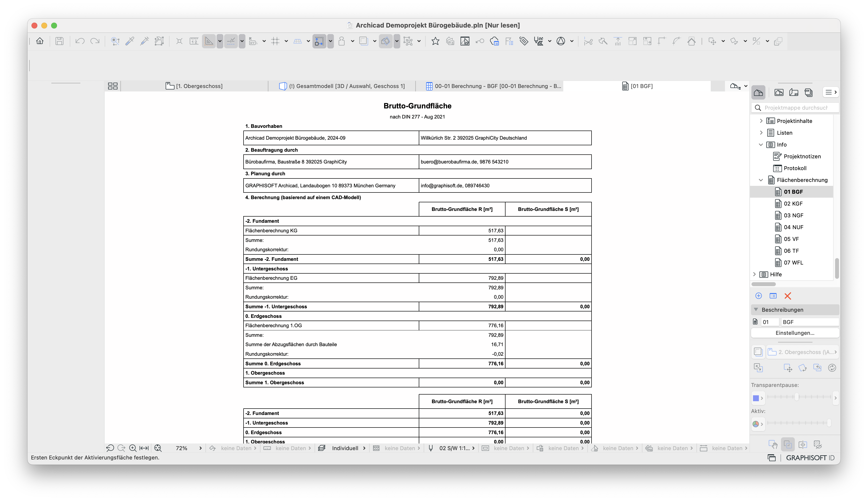Toggle the guide lines triangle button
868x501 pixels.
(x=209, y=41)
